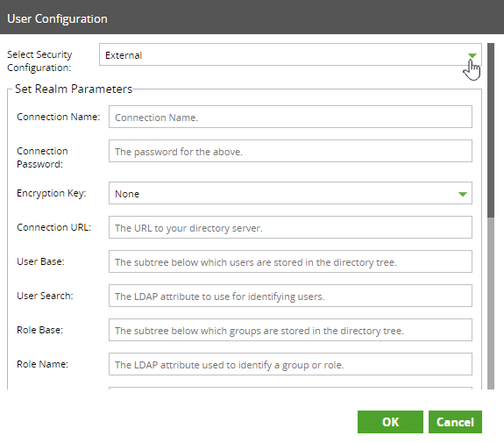
Task: Click the Encryption Key label
Action: [52, 193]
